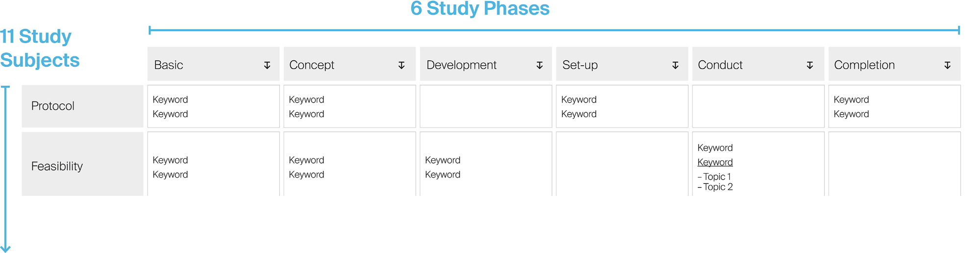Open the Protocol Basic keyword cell

[x=214, y=106]
